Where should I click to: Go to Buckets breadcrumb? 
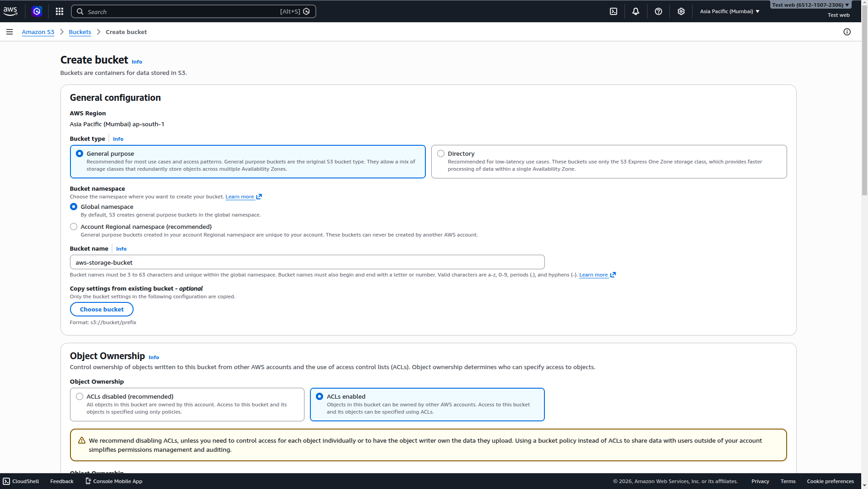click(x=80, y=32)
